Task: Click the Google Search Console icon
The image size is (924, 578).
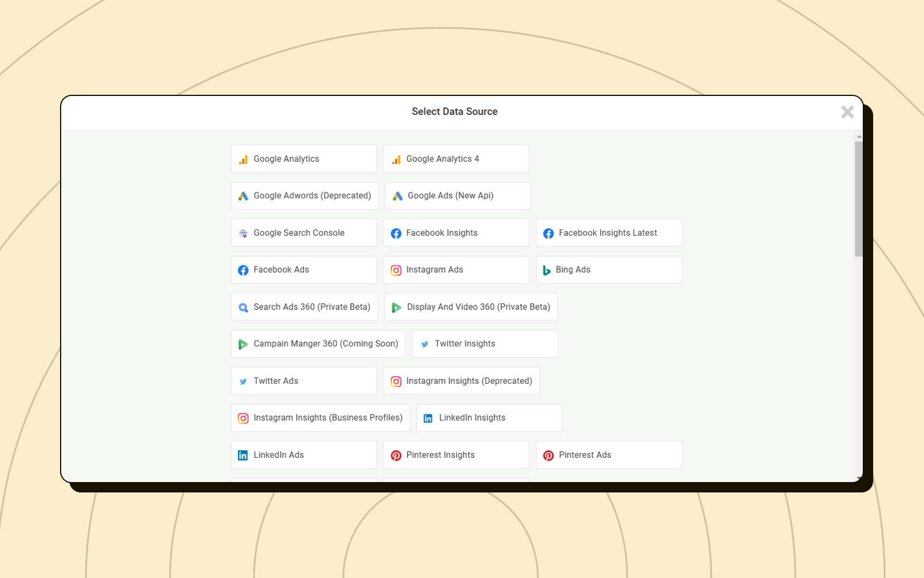Action: [x=243, y=234]
